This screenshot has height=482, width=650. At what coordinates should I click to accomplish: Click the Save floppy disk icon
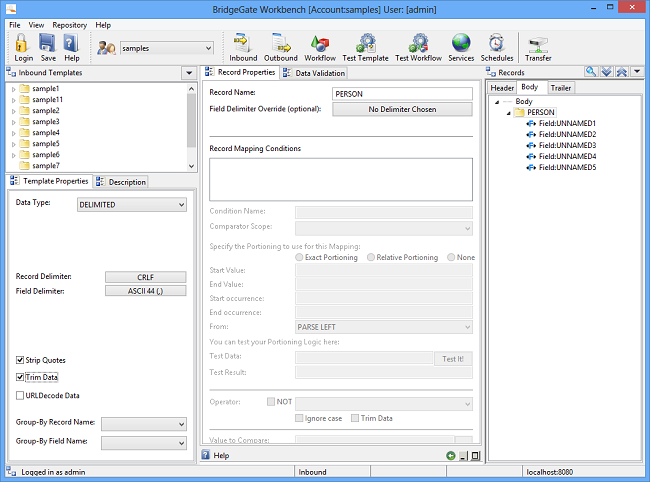(47, 43)
